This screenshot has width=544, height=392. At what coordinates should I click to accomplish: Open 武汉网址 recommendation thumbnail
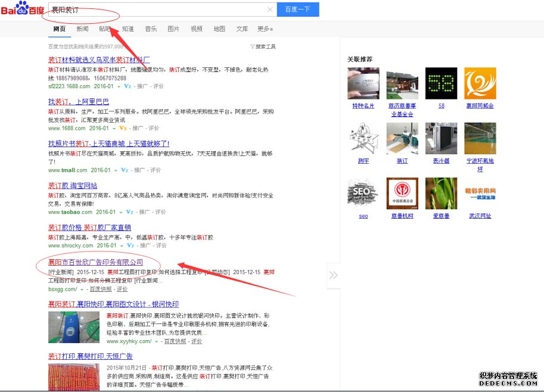click(480, 193)
